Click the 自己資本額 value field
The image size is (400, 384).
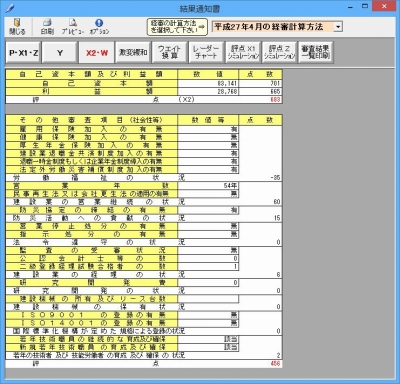pos(208,83)
